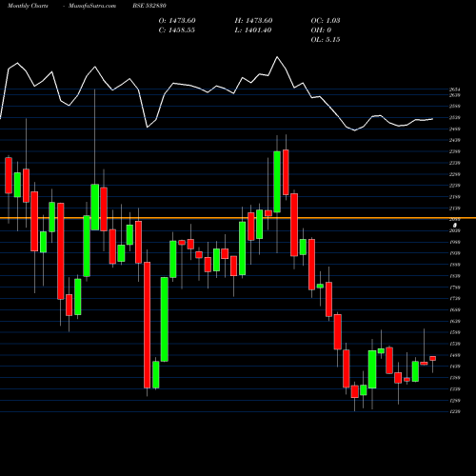This screenshot has height=476, width=476.
Task: Click the topmost price axis label
Action: click(x=455, y=89)
